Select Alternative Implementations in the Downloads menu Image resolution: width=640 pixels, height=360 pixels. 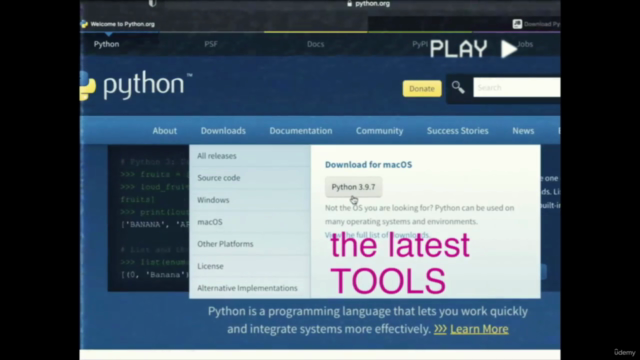coord(250,288)
